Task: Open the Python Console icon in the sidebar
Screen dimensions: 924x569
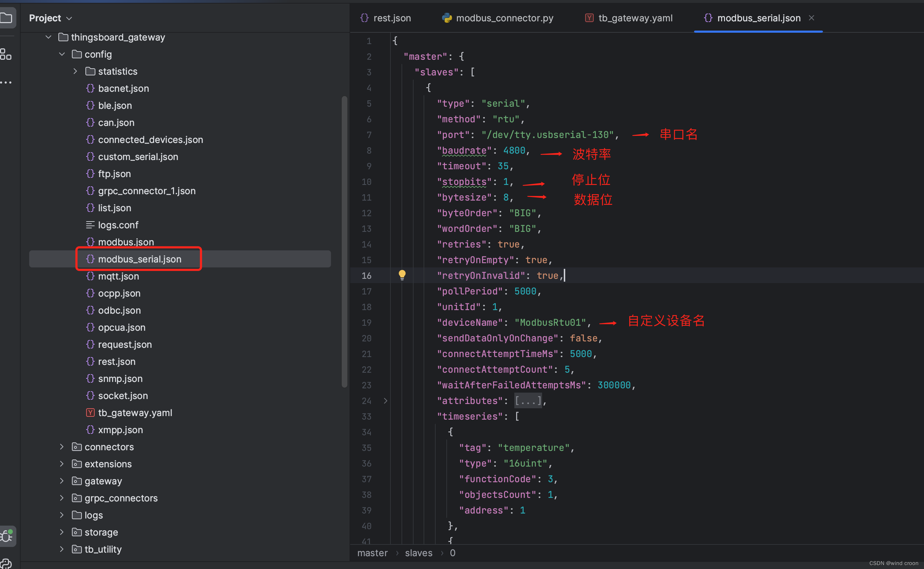Action: [6, 563]
